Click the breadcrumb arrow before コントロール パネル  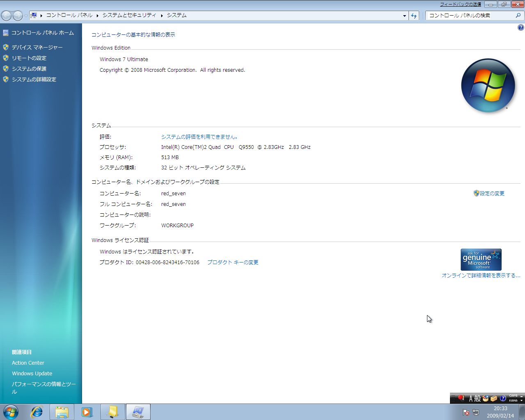41,16
